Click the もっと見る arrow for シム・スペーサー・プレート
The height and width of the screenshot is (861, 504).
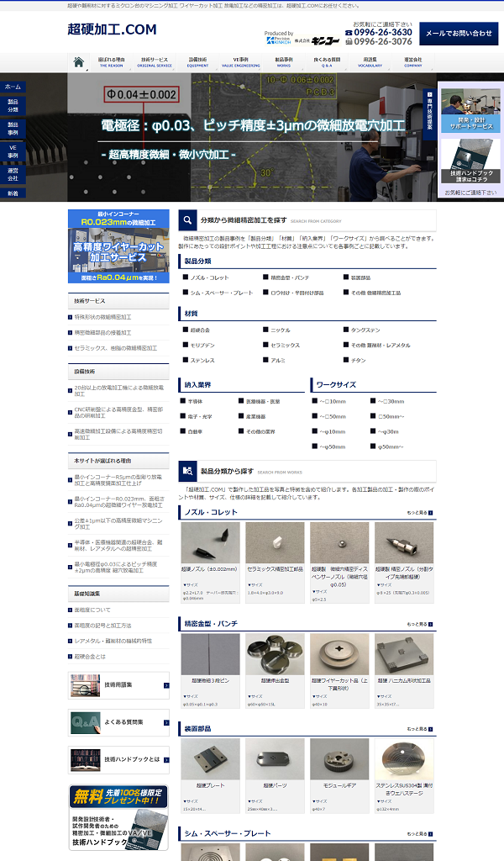click(431, 834)
